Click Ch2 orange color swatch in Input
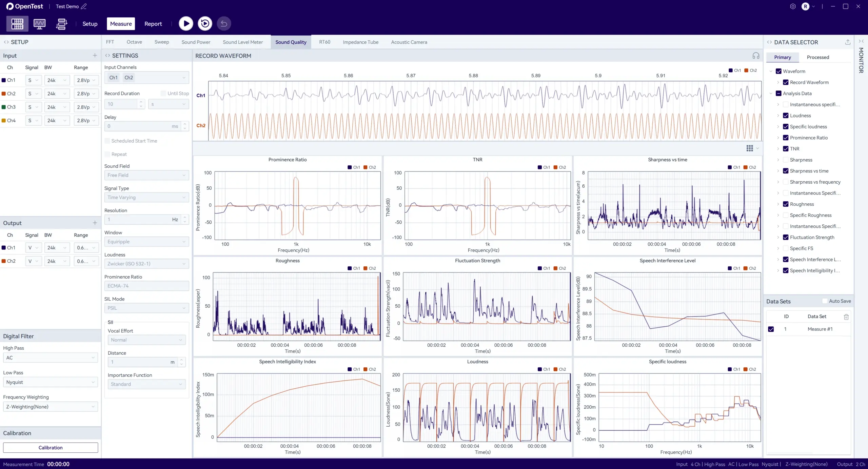Image resolution: width=868 pixels, height=469 pixels. pyautogui.click(x=4, y=94)
